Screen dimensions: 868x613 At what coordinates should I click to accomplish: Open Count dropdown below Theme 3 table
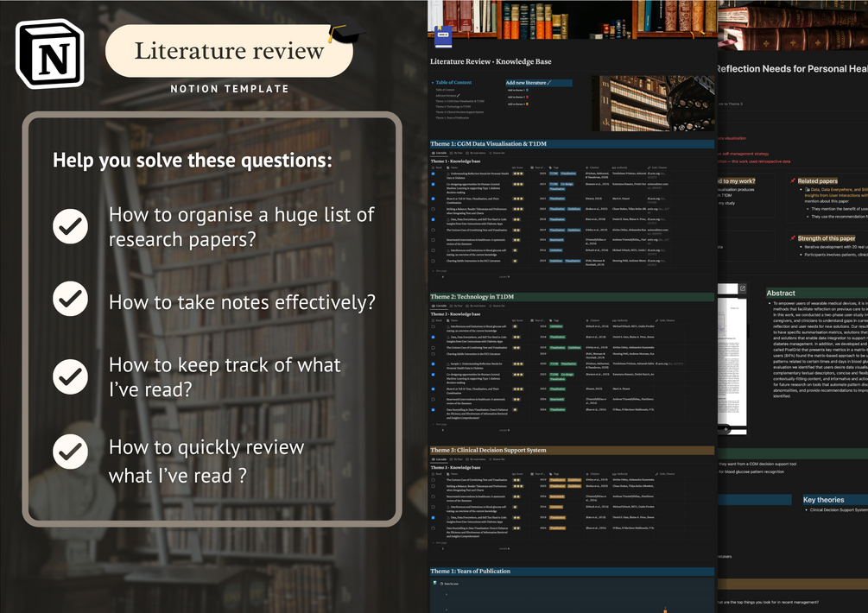[504, 549]
